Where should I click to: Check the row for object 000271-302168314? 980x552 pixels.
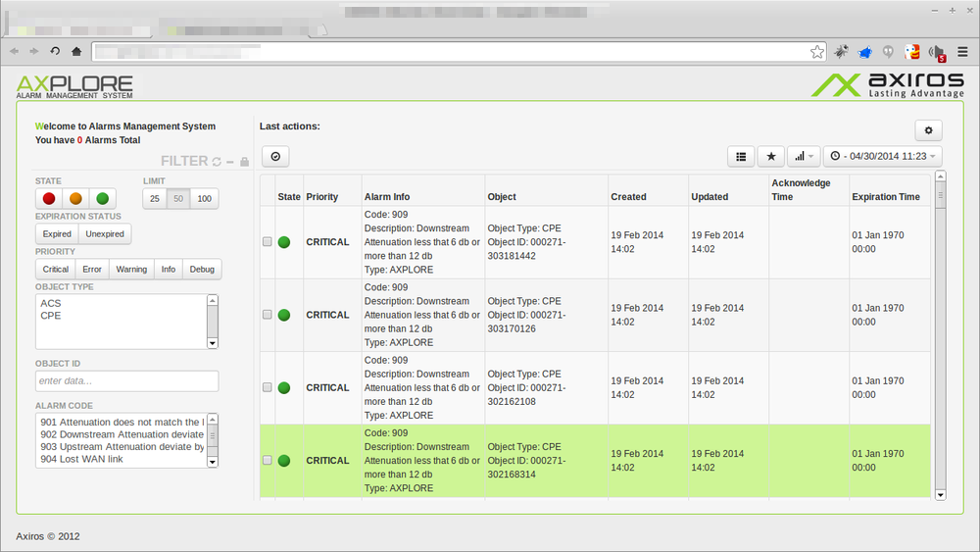click(267, 460)
